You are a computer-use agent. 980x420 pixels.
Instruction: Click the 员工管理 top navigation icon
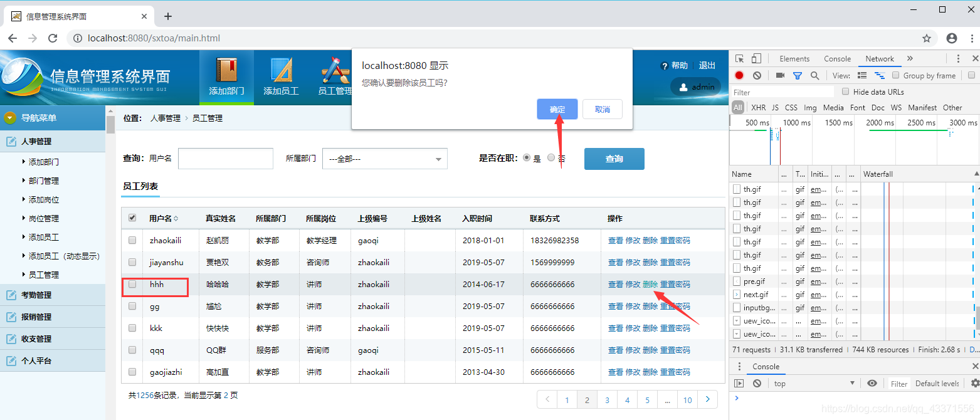tap(335, 77)
